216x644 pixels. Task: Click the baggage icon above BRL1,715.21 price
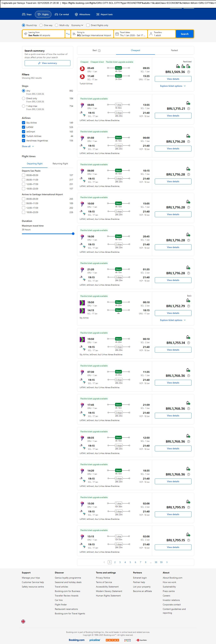click(188, 103)
